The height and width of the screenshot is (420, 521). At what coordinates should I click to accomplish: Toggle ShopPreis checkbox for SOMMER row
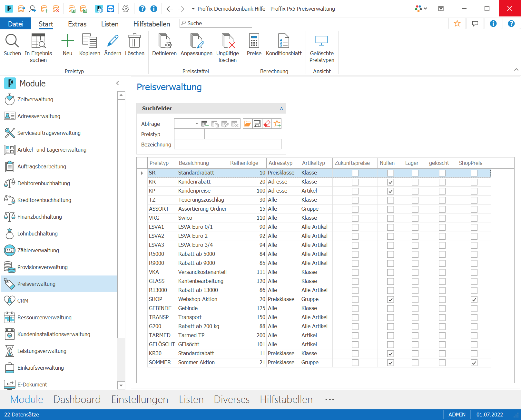tap(474, 363)
